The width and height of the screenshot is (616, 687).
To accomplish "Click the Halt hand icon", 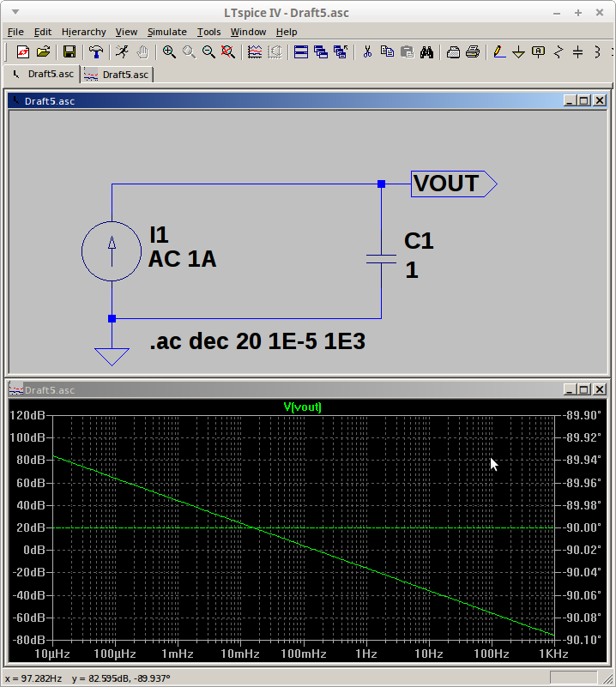I will (142, 51).
